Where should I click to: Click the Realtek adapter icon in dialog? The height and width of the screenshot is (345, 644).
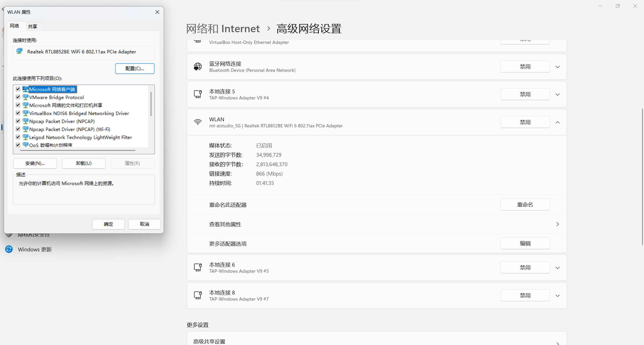click(20, 51)
